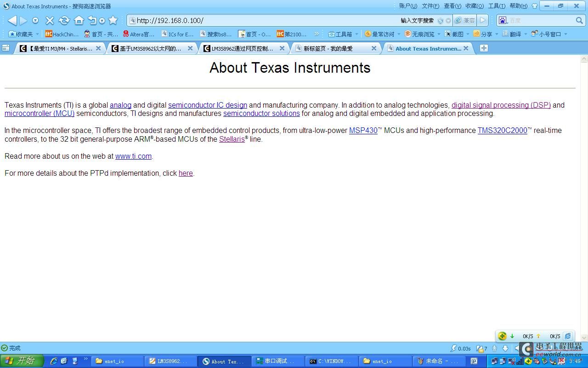Viewport: 588px width, 368px height.
Task: Open the 分享 share dropdown
Action: click(497, 34)
